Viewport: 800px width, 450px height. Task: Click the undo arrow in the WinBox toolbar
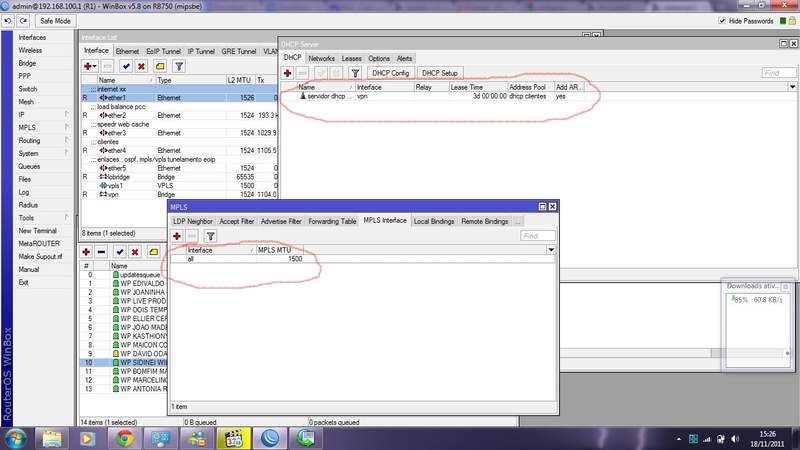pos(8,21)
